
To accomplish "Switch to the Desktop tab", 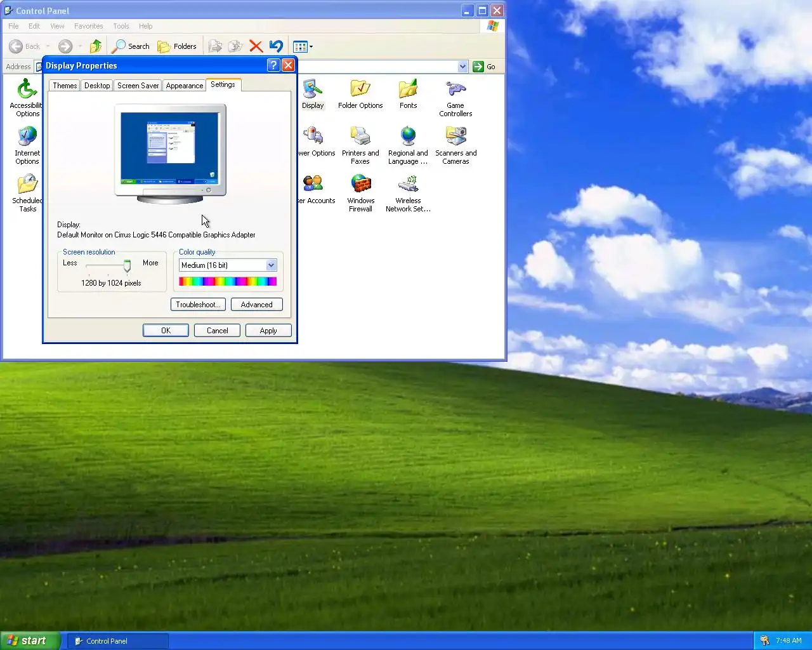I will coord(97,86).
